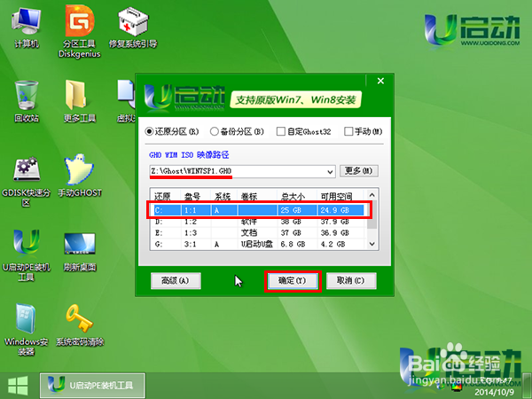Launch U启动PE装机工具 desktop icon
This screenshot has height=399, width=532.
(x=26, y=255)
